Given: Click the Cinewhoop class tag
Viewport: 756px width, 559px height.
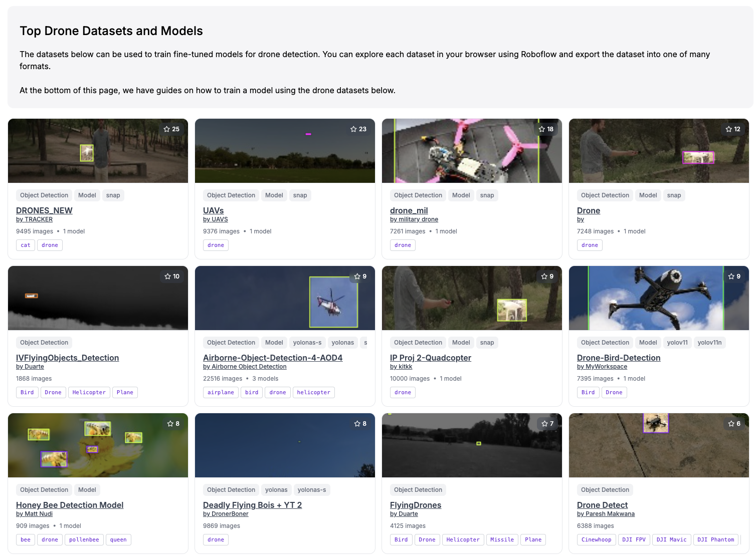Looking at the screenshot, I should 597,540.
